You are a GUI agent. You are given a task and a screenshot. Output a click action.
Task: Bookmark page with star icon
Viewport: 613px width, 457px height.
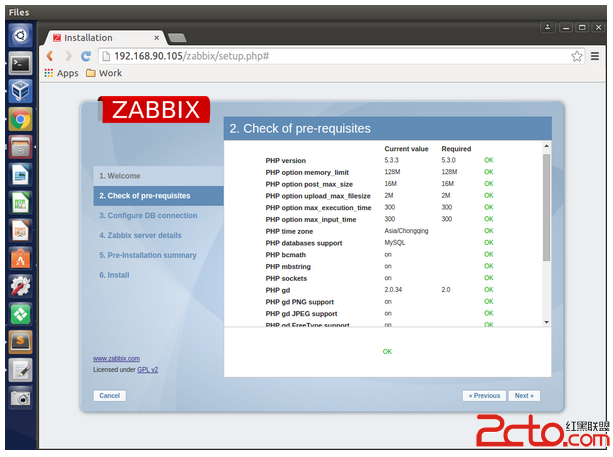coord(577,56)
